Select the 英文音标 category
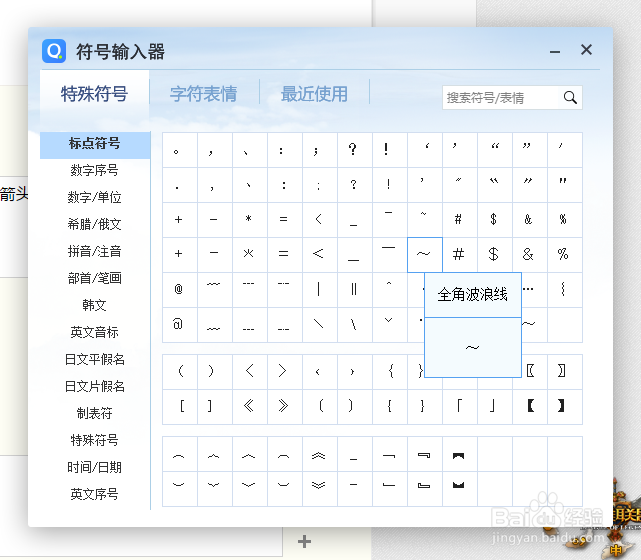Image resolution: width=641 pixels, height=560 pixels. (x=95, y=332)
